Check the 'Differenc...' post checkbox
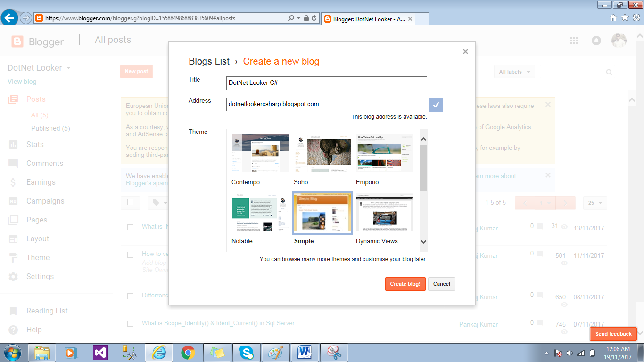The image size is (644, 362). 131,296
